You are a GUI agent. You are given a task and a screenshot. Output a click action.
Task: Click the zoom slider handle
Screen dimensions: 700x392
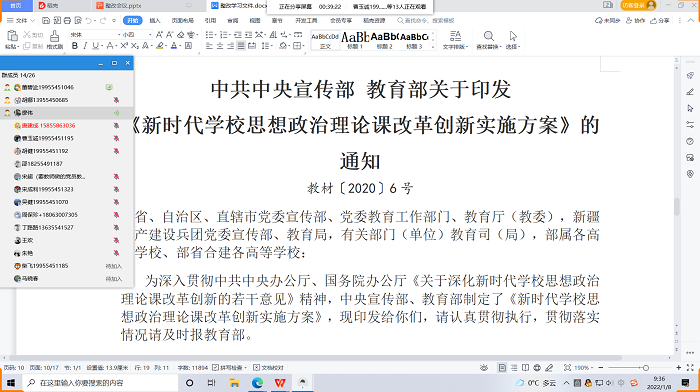pos(646,367)
